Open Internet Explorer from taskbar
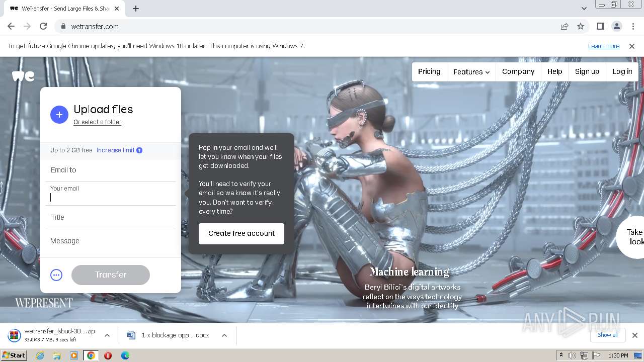 pyautogui.click(x=40, y=355)
